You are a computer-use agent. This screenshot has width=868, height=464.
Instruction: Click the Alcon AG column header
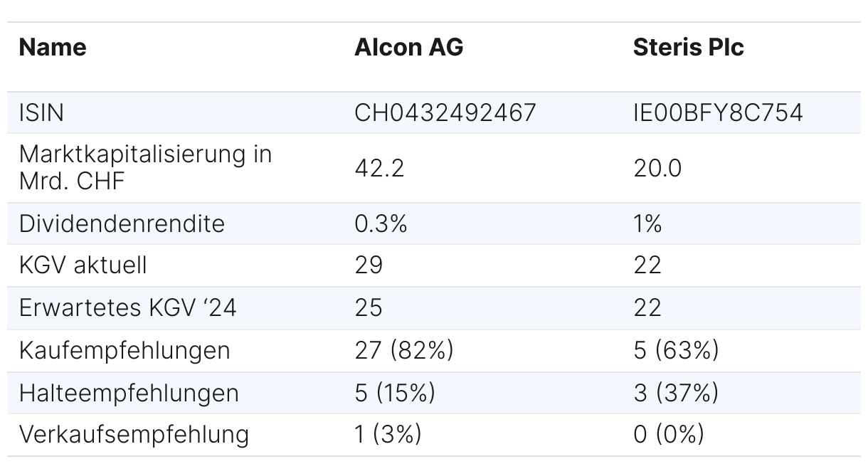[408, 48]
